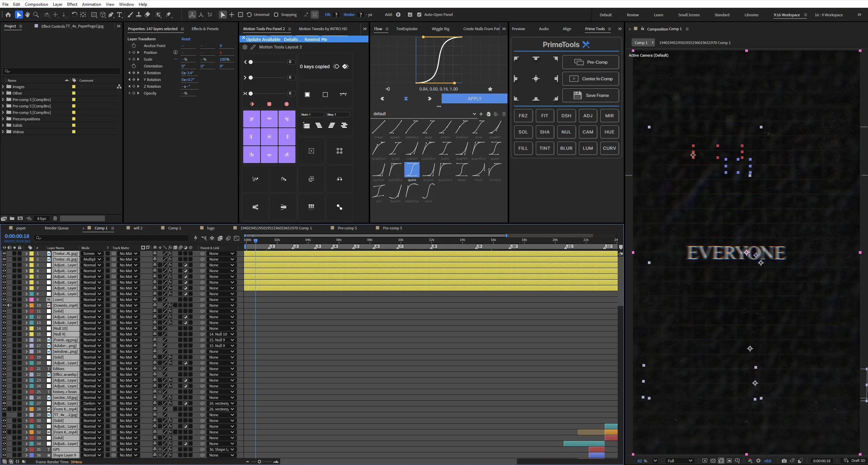Open the Full resolution dropdown
This screenshot has height=465, width=868.
[x=679, y=461]
